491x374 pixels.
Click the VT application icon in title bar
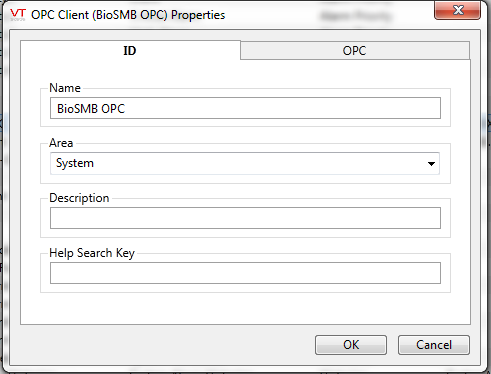[18, 15]
